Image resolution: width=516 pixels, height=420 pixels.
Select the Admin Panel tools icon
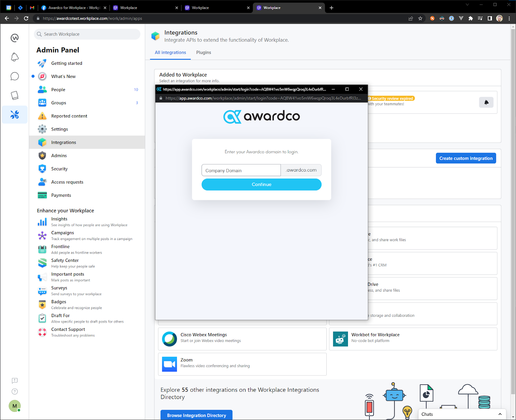tap(15, 115)
